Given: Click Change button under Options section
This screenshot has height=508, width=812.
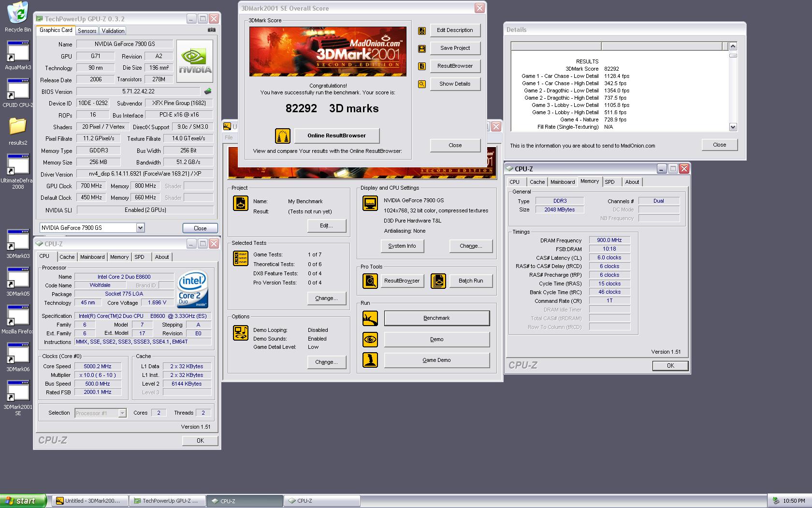Looking at the screenshot, I should (x=327, y=362).
